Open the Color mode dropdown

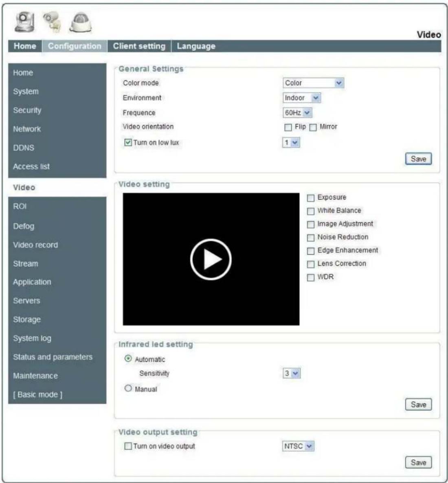click(313, 83)
